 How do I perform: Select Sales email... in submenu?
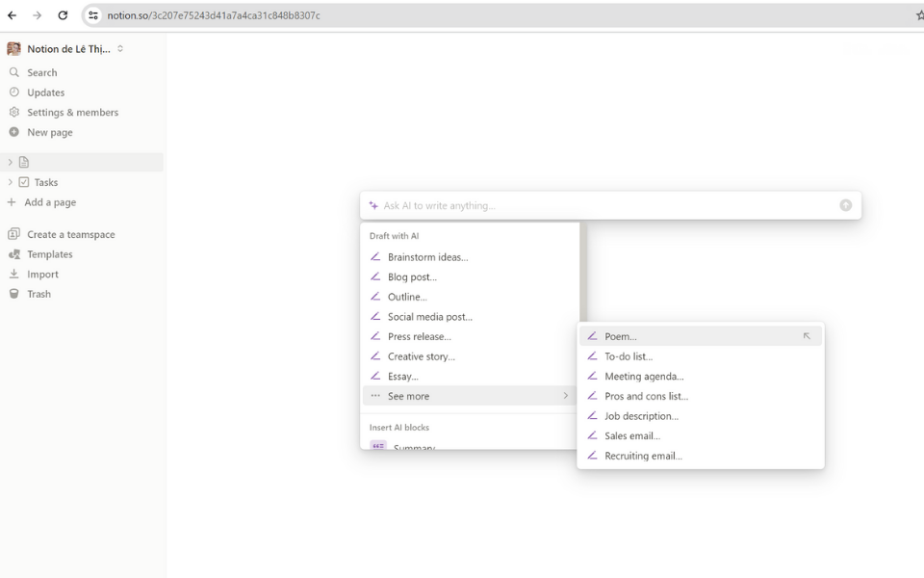point(701,435)
